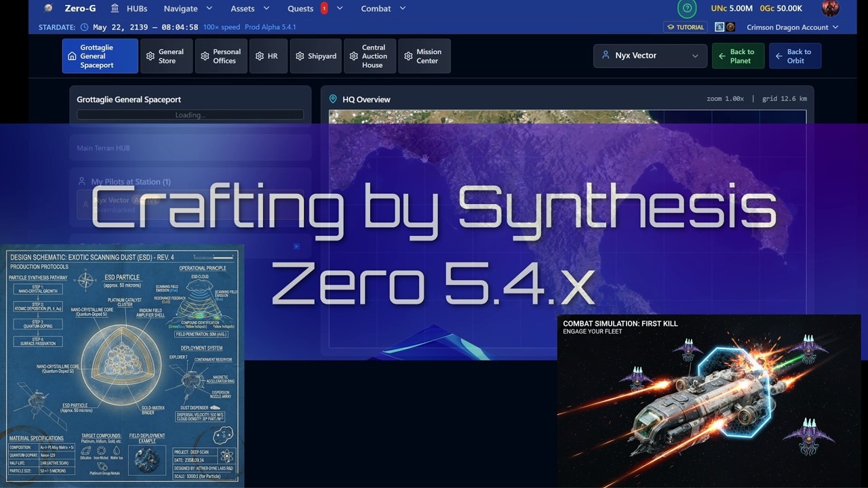
Task: Open the Shipyard tab
Action: [x=315, y=56]
